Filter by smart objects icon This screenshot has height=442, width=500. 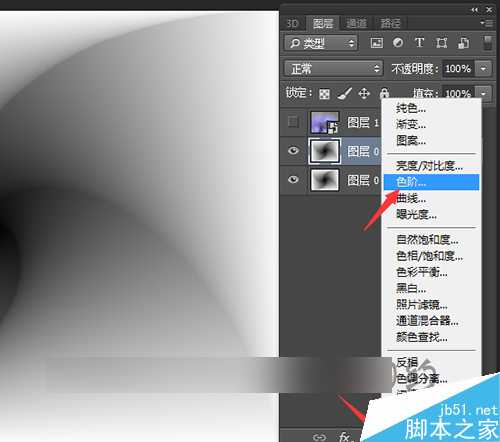(x=463, y=43)
